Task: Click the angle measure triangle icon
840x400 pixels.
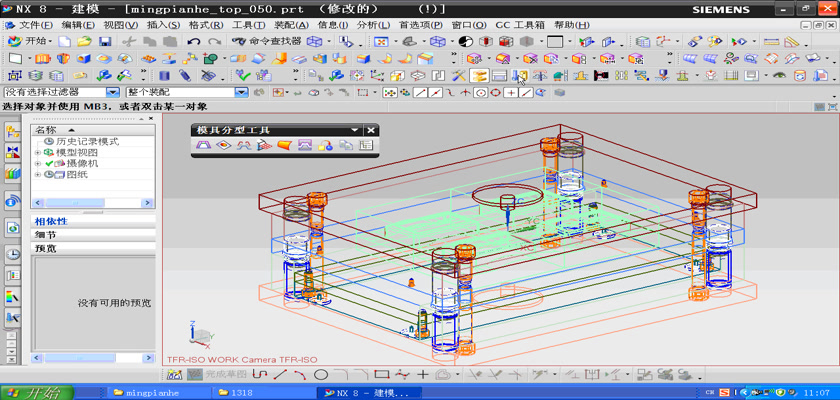Action: (792, 41)
